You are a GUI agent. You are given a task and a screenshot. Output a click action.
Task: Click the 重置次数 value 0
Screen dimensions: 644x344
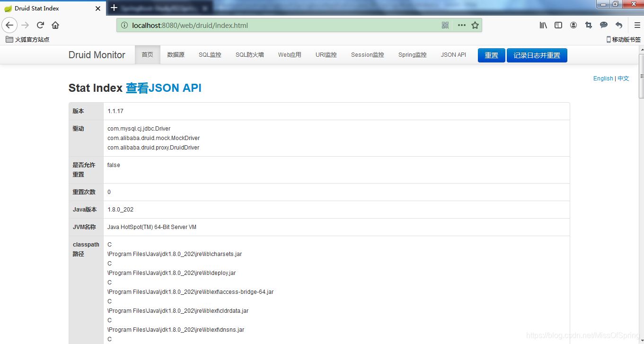(109, 192)
